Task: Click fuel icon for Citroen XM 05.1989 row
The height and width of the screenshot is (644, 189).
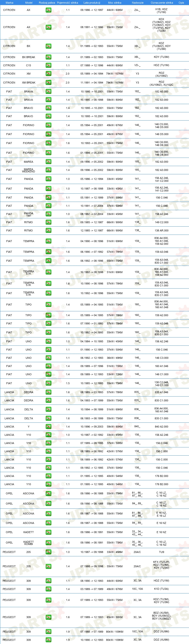Action: tap(48, 74)
